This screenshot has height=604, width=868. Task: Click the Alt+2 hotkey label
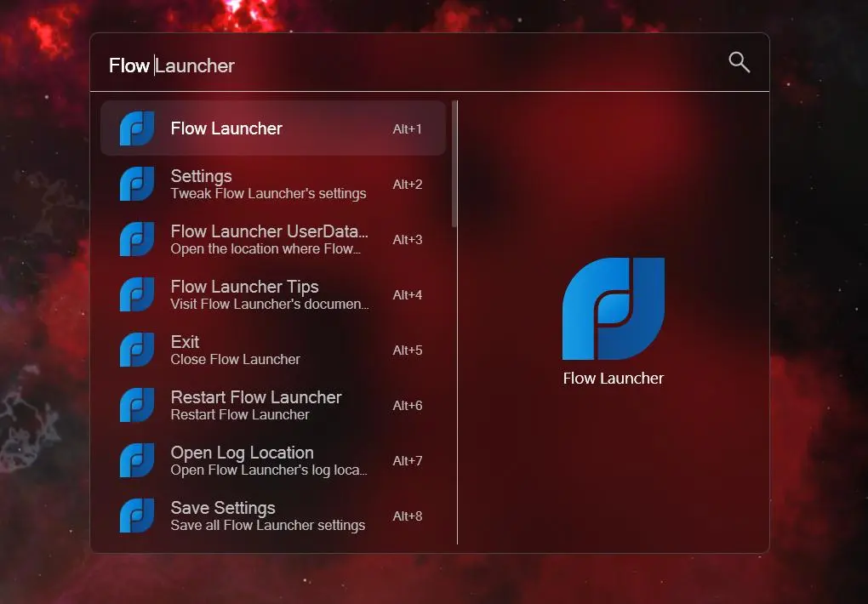click(x=408, y=185)
